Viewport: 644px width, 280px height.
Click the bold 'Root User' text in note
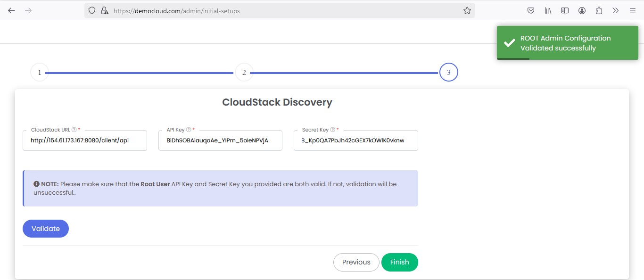[x=155, y=184]
